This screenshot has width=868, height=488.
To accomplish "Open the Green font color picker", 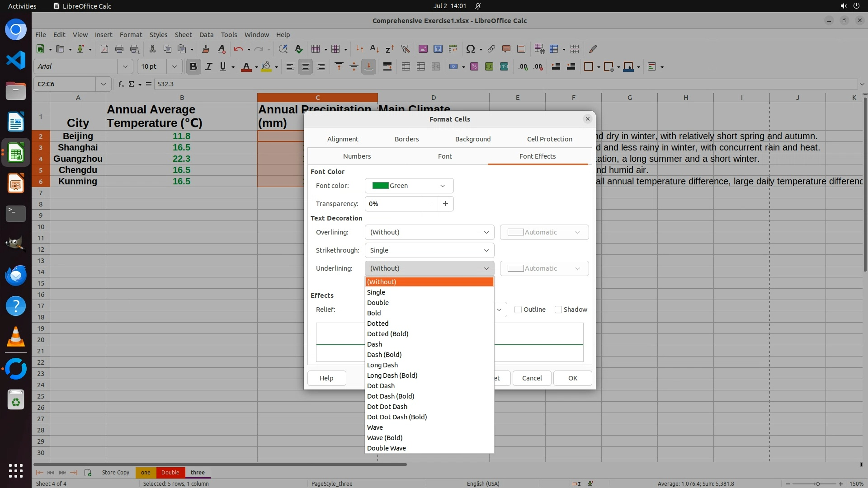I will (409, 186).
